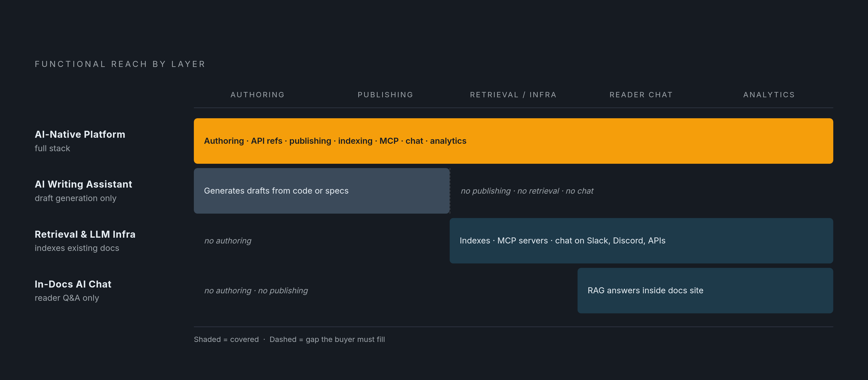Screen dimensions: 868x380
Task: Click the 'AI Writing Assistant' row label
Action: (83, 184)
